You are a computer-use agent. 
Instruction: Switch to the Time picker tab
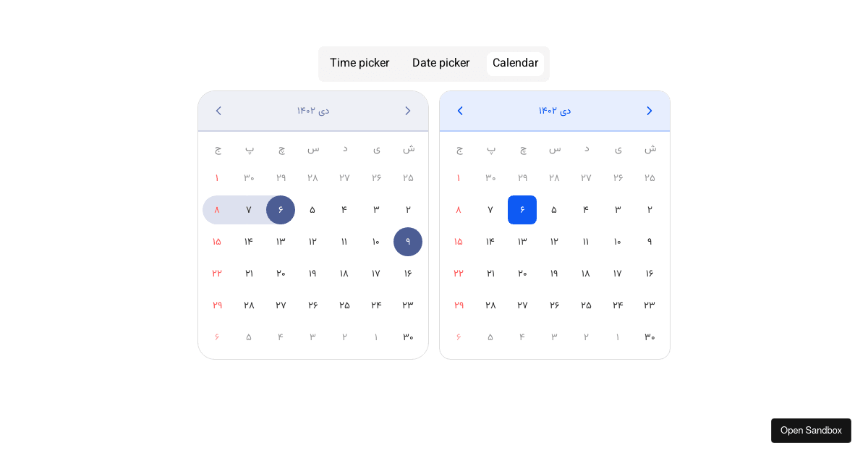tap(359, 63)
